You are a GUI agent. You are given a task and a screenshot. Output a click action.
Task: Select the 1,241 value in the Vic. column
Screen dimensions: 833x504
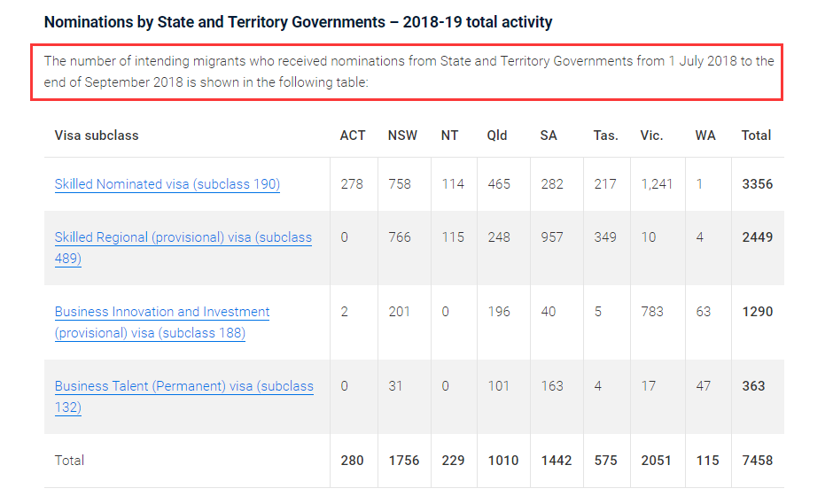click(x=657, y=184)
